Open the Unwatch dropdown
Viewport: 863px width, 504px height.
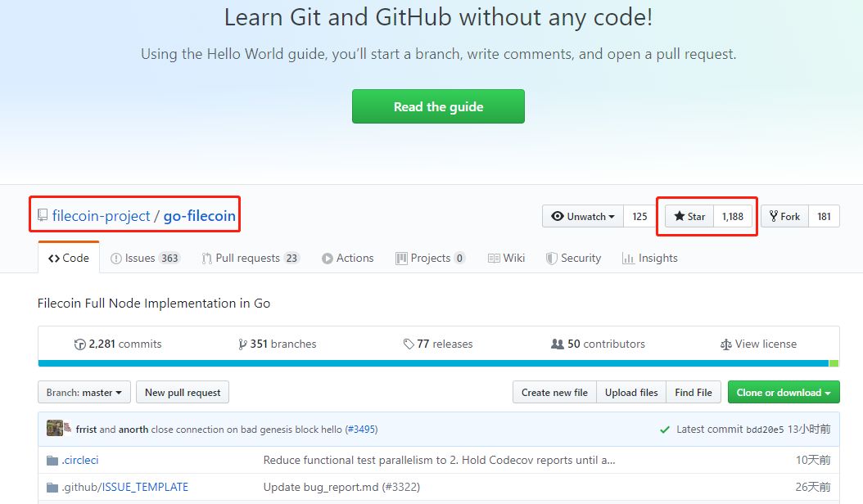coord(583,216)
